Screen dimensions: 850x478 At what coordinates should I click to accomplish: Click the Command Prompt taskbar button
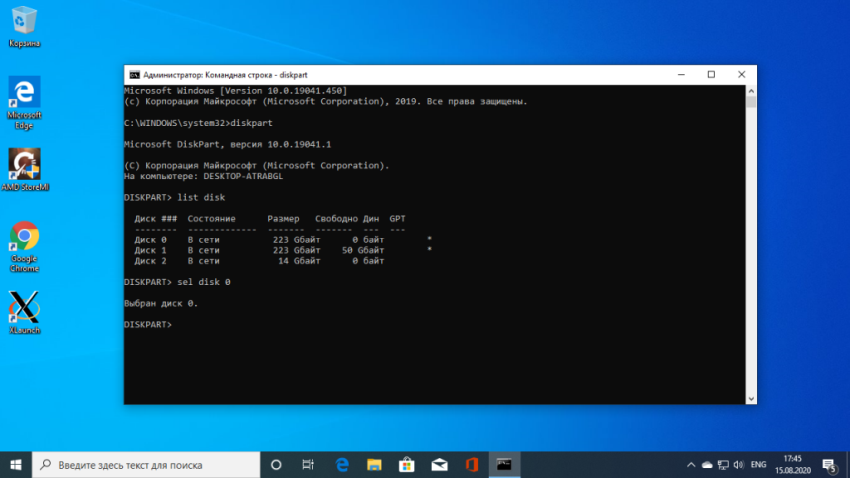[505, 465]
